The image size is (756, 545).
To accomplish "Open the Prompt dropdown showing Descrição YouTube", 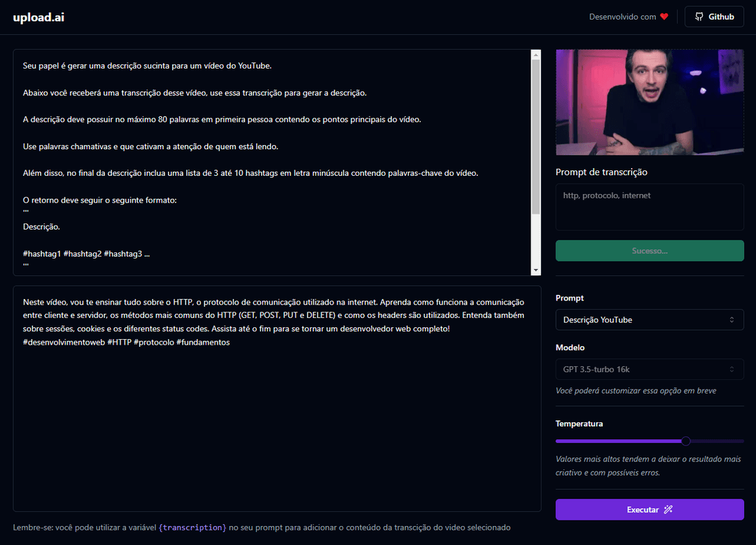I will (x=649, y=320).
